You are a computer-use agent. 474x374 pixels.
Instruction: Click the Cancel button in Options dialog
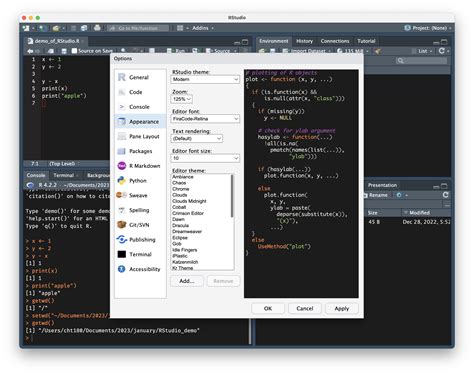click(x=305, y=308)
